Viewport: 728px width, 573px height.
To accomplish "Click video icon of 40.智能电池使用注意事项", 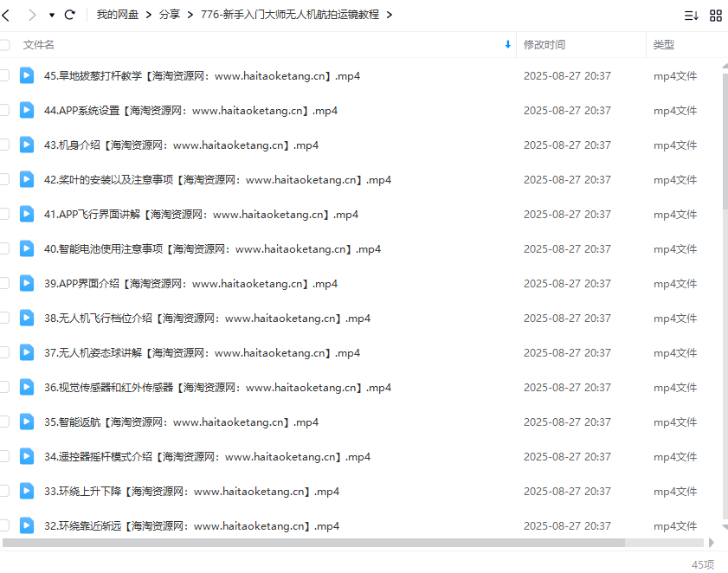I will 27,248.
